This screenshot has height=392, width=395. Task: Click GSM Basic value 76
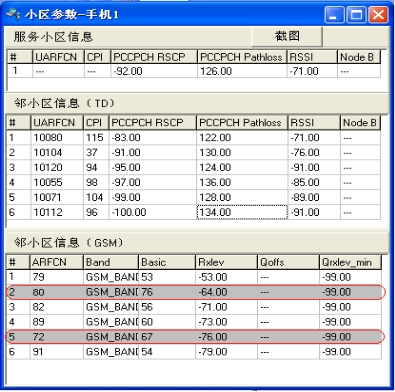(x=167, y=292)
